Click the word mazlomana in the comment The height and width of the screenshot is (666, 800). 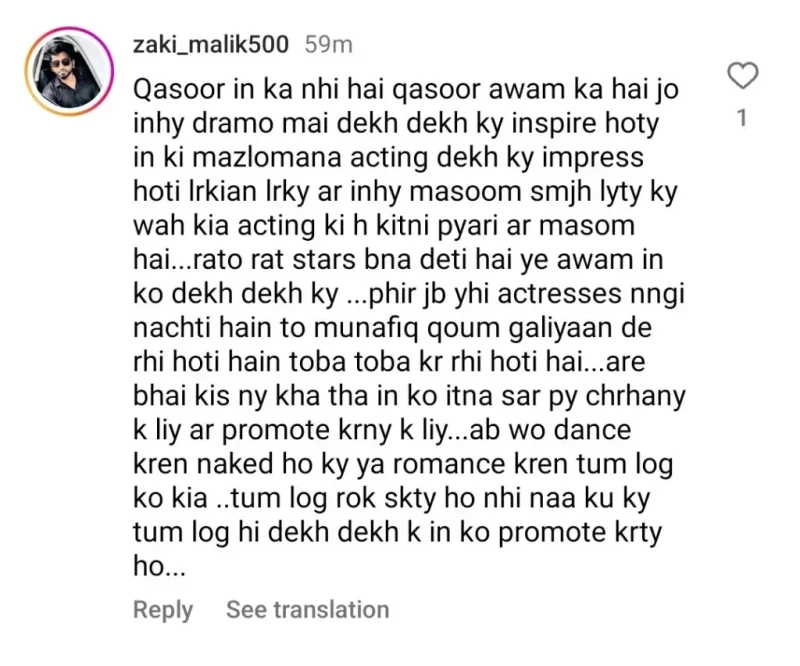[267, 157]
